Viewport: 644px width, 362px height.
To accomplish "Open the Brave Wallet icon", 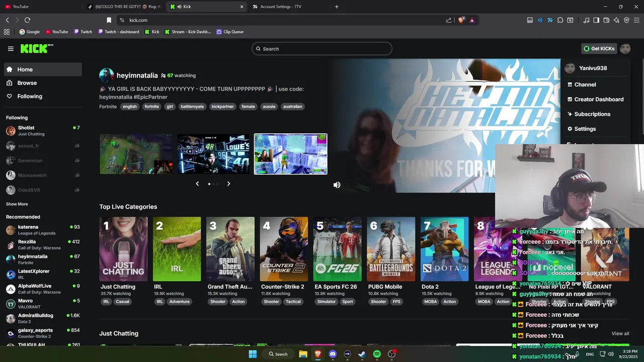I will (606, 20).
